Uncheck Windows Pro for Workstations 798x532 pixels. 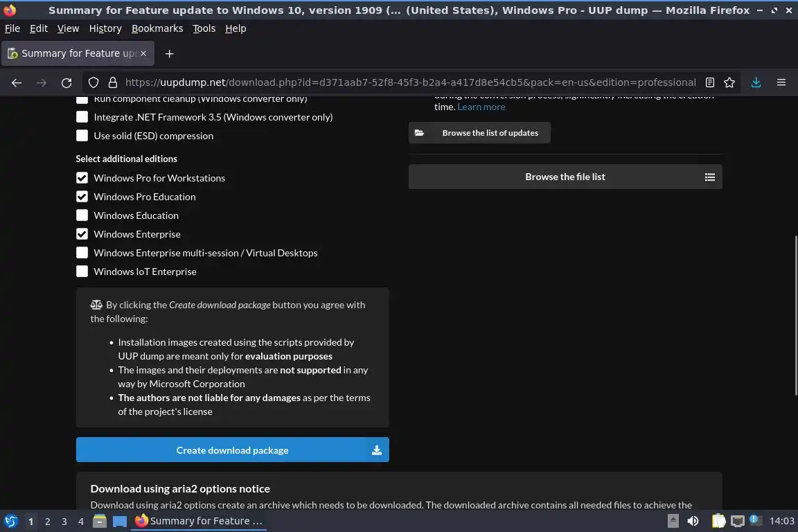(82, 178)
